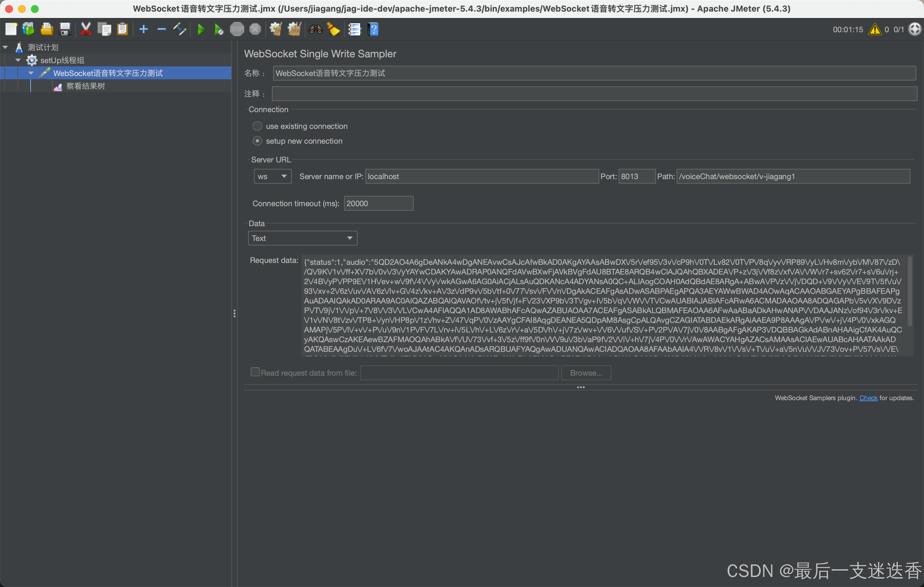Open the Templates icon in the toolbar
The image size is (924, 587).
28,29
